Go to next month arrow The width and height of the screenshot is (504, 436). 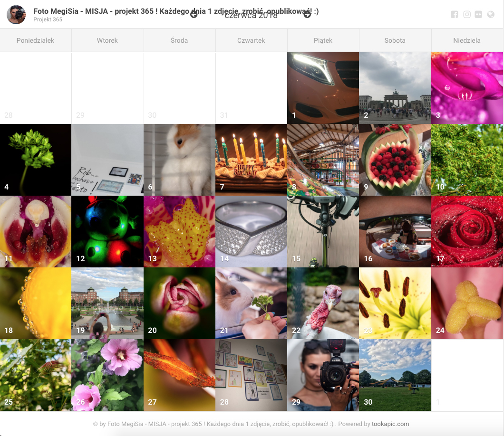coord(307,14)
